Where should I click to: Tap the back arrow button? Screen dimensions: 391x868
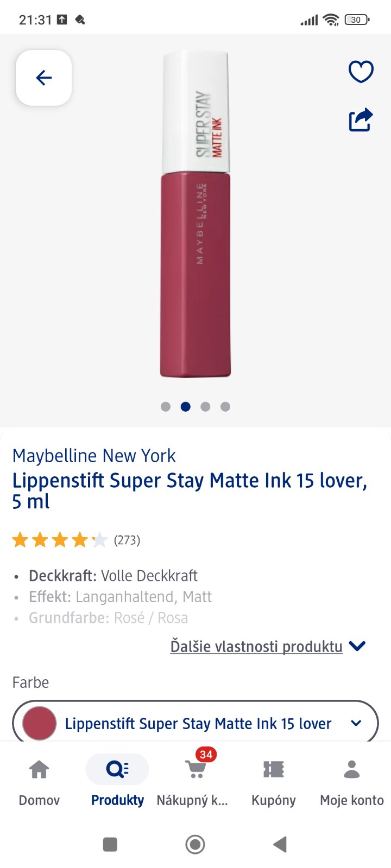[44, 78]
